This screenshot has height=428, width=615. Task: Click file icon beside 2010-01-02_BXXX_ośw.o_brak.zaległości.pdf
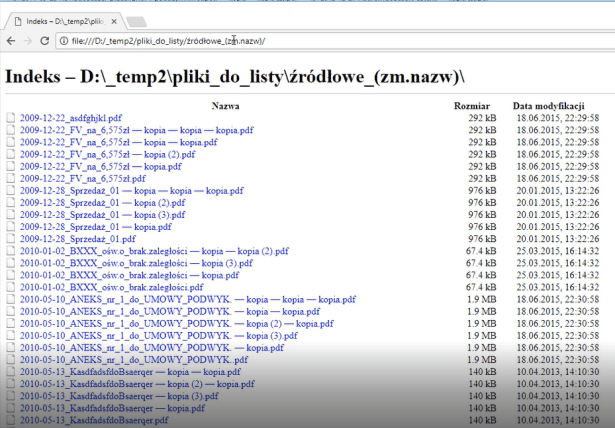(x=11, y=287)
